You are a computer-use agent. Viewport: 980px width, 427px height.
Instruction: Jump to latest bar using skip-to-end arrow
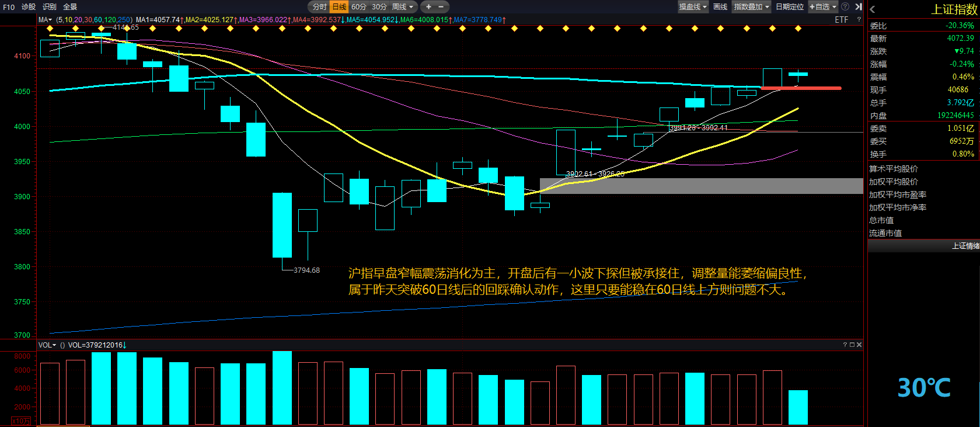pyautogui.click(x=858, y=7)
